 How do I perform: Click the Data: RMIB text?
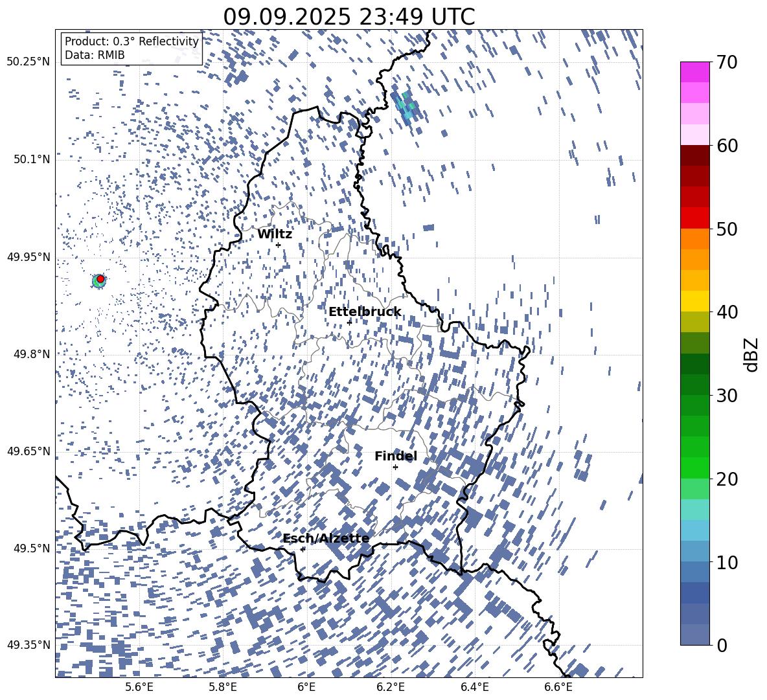[x=95, y=55]
